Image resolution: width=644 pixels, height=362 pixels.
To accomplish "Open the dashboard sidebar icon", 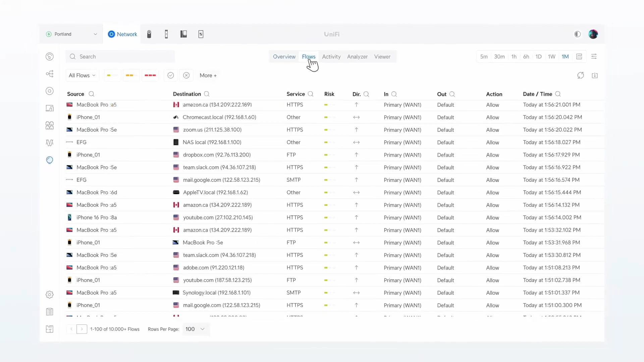I will click(50, 57).
